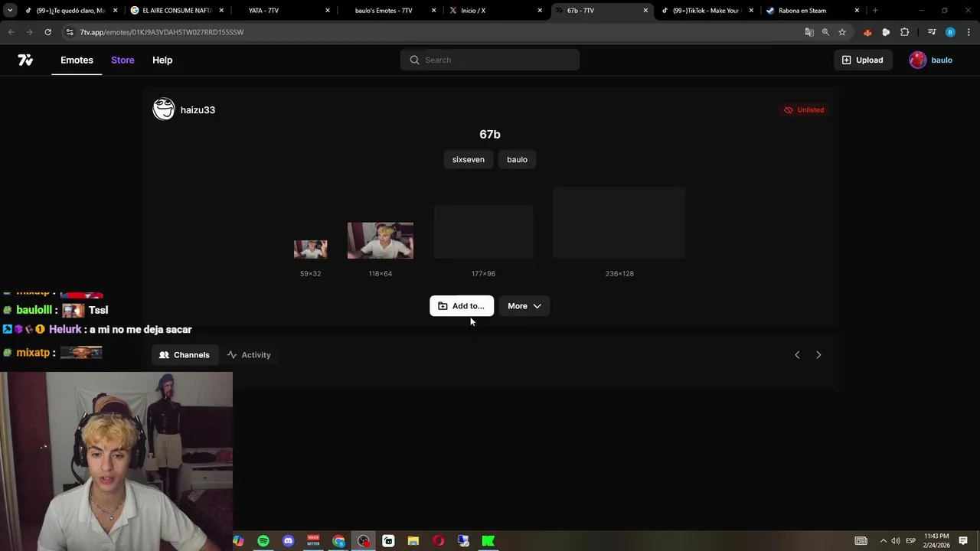Open Voicemeeter from the taskbar
The image size is (980, 551).
(313, 541)
